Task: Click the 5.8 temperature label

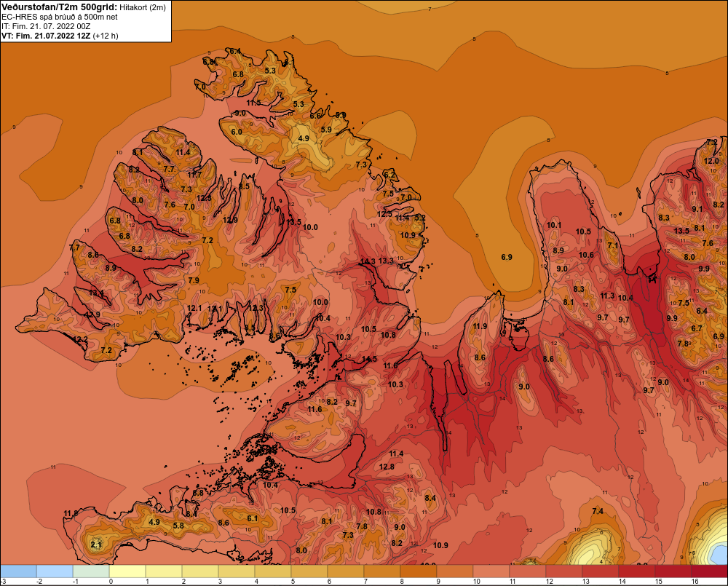Action: coord(178,526)
